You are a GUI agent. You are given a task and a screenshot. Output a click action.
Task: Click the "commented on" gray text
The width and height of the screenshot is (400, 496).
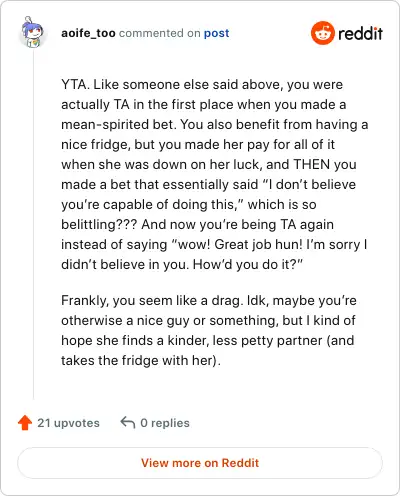click(159, 33)
